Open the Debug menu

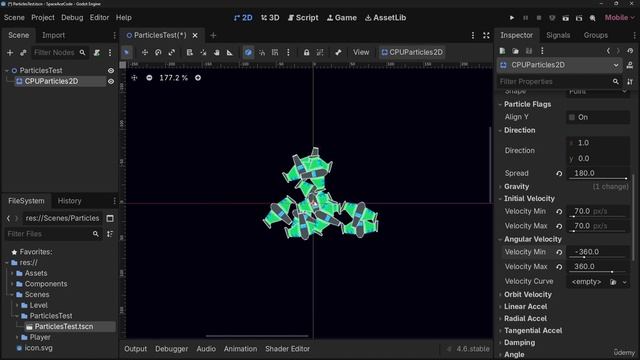72,18
